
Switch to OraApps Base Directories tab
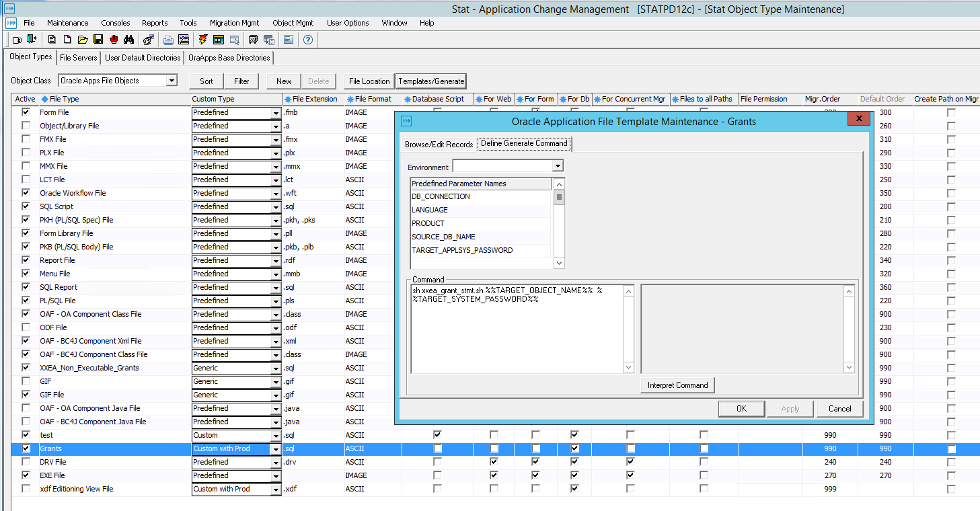coord(229,58)
